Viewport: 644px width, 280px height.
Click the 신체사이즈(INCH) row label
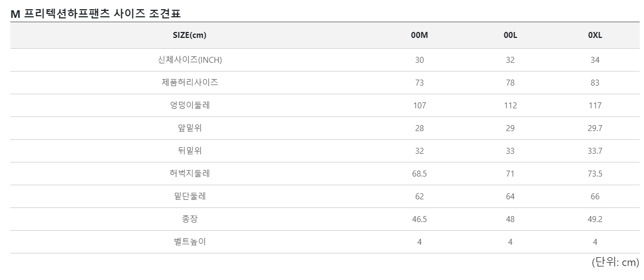pos(189,60)
